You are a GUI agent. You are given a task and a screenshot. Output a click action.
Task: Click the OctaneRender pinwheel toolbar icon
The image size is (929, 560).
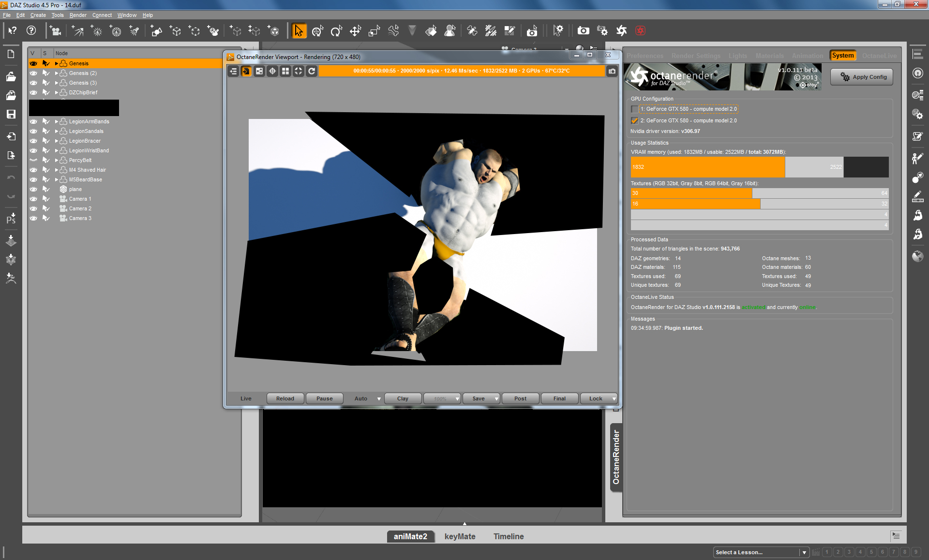pos(621,31)
